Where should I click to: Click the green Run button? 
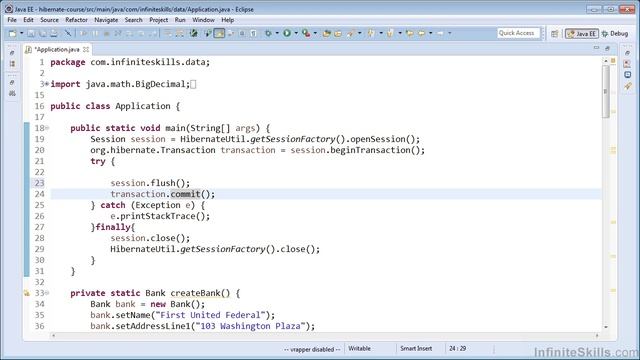[x=287, y=33]
